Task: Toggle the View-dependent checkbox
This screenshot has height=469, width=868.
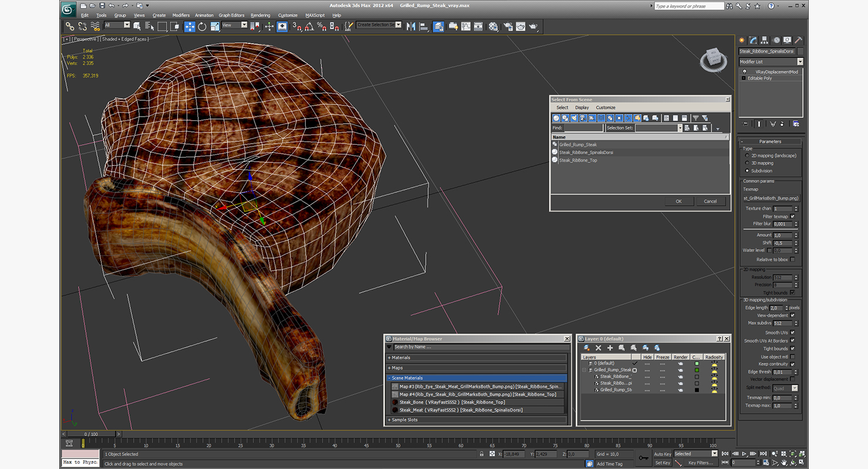Action: point(792,315)
